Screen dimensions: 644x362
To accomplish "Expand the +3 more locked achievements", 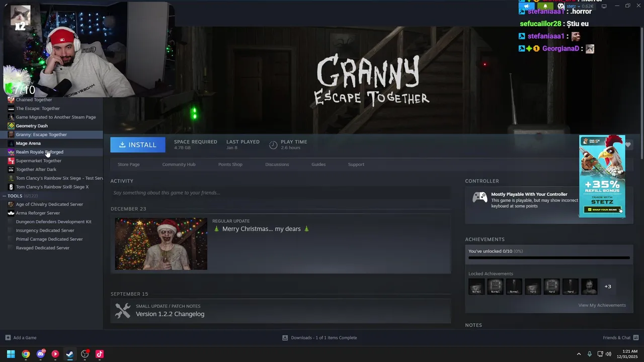I will pos(608,287).
